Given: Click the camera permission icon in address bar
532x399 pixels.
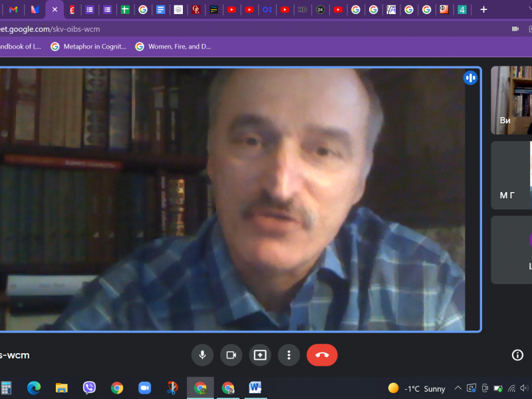Looking at the screenshot, I should tap(515, 29).
